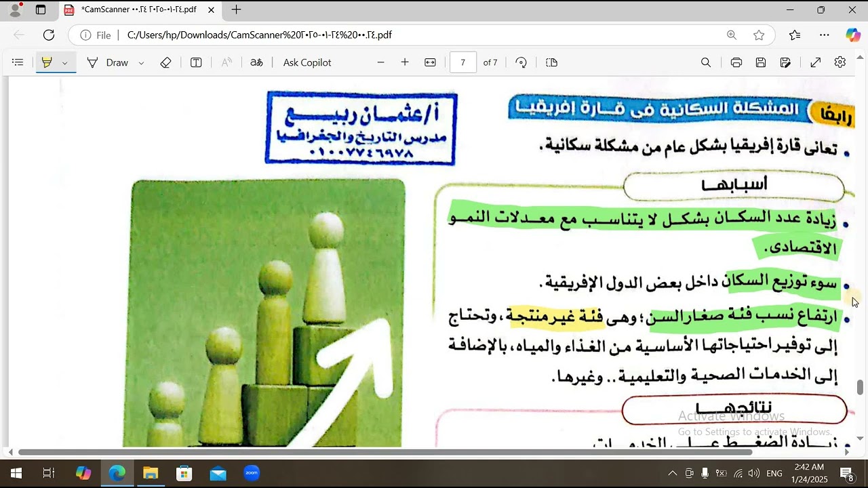Search within the PDF
Image resolution: width=868 pixels, height=488 pixels.
coord(706,62)
